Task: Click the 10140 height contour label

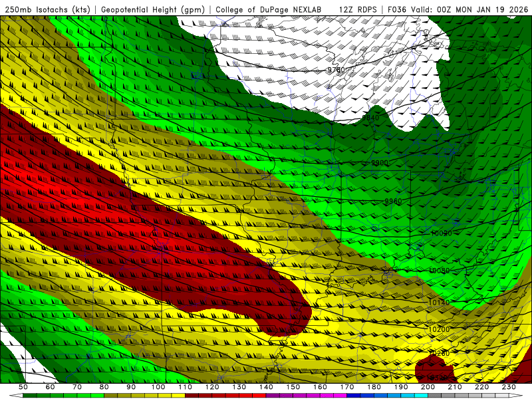Action: pyautogui.click(x=439, y=303)
